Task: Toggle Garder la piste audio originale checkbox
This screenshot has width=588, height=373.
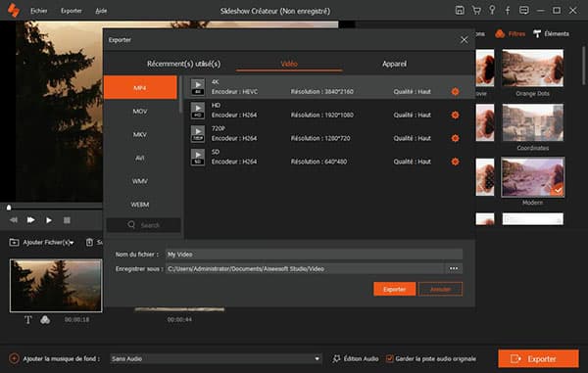Action: (x=390, y=358)
